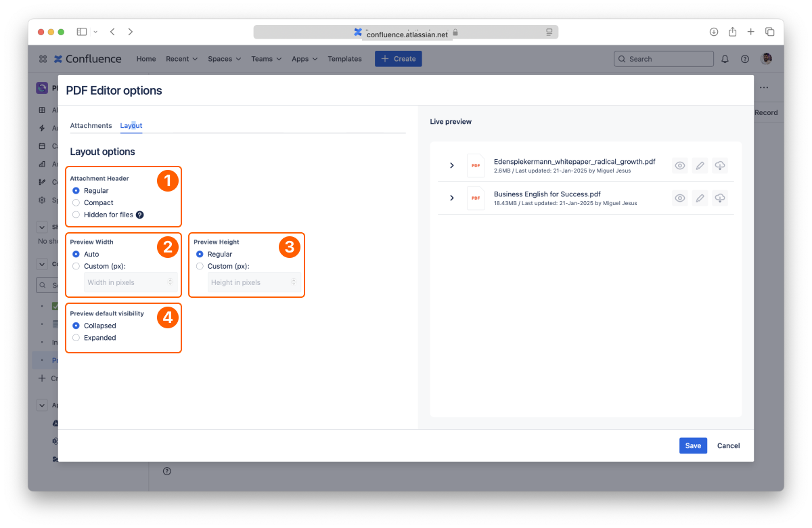Show the Safari tab overview icon
This screenshot has height=528, width=812.
tap(770, 32)
